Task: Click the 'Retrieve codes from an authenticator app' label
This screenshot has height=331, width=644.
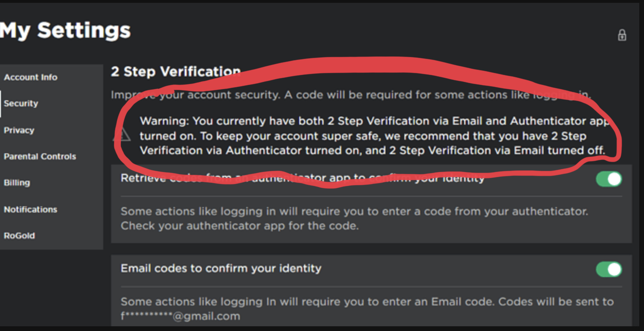Action: (303, 178)
